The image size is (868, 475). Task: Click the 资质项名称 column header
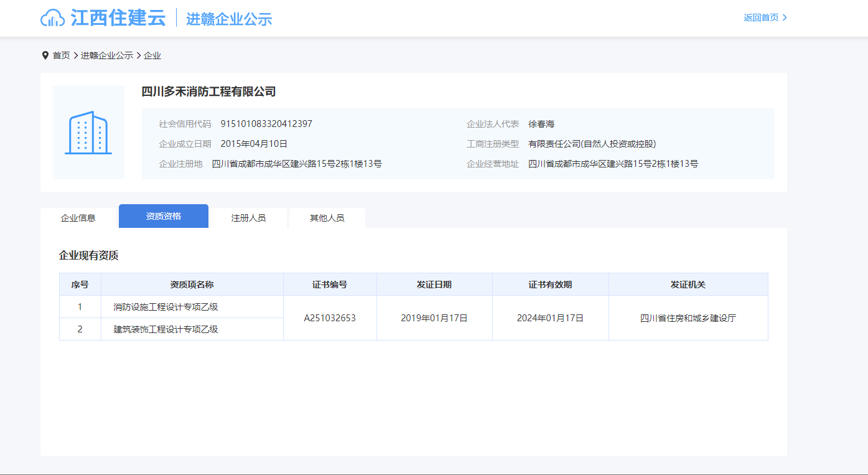[x=192, y=285]
